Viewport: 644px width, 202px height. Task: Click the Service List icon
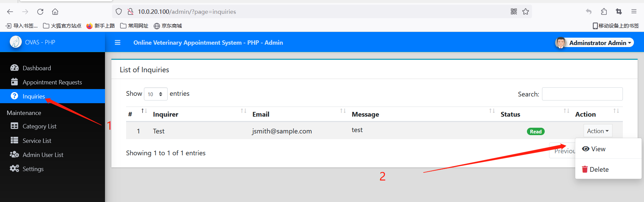tap(14, 140)
